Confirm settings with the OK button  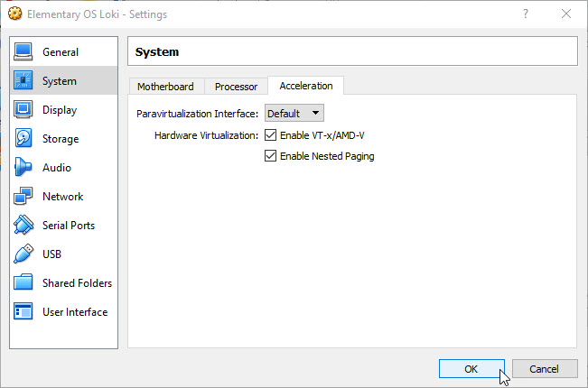[x=471, y=369]
